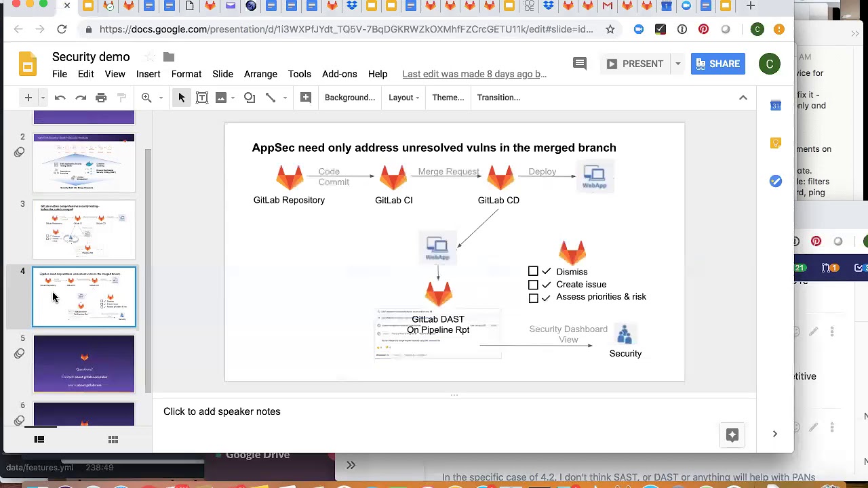This screenshot has width=868, height=488.
Task: Click the filmstrip vertical scrollbar
Action: click(149, 271)
